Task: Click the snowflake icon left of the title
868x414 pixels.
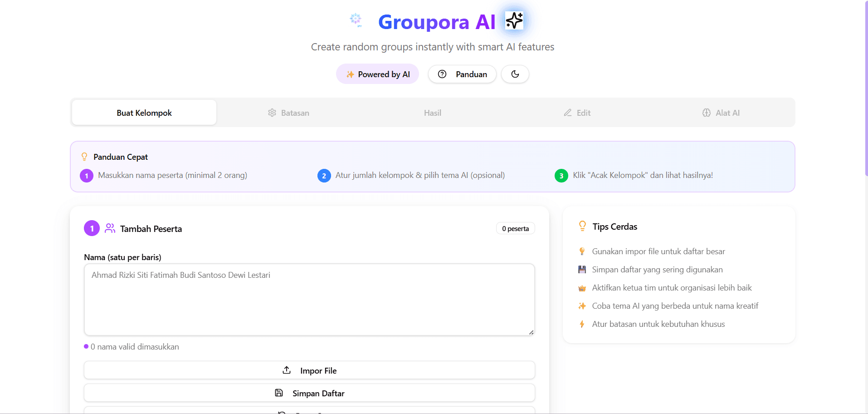Action: click(x=356, y=20)
